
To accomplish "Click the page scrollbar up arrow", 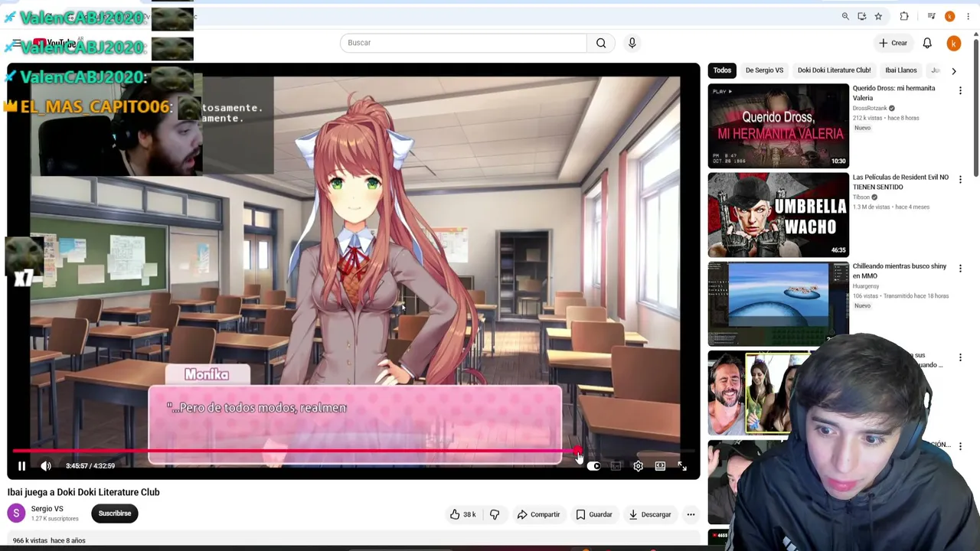I will [x=975, y=34].
